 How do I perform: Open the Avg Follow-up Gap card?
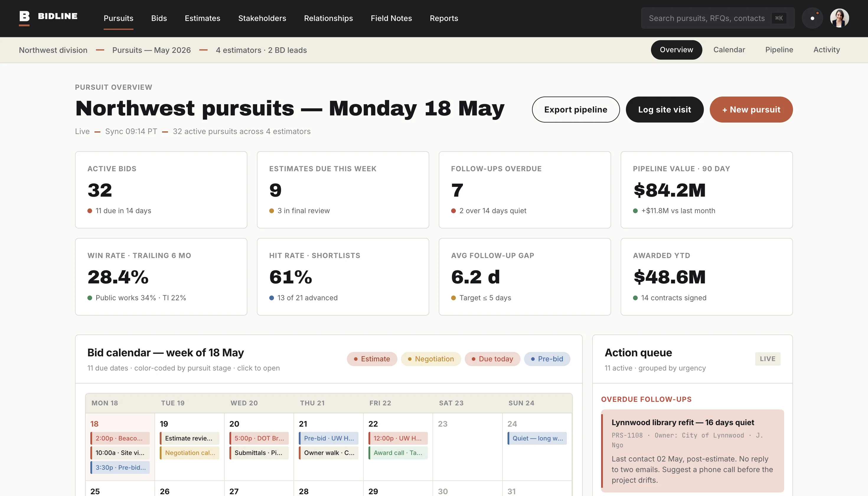pyautogui.click(x=525, y=277)
